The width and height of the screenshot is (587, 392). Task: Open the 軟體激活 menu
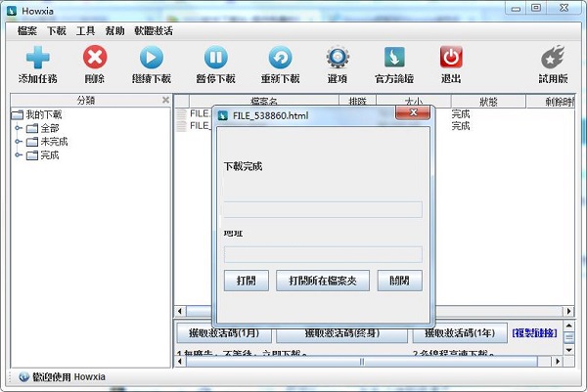154,31
